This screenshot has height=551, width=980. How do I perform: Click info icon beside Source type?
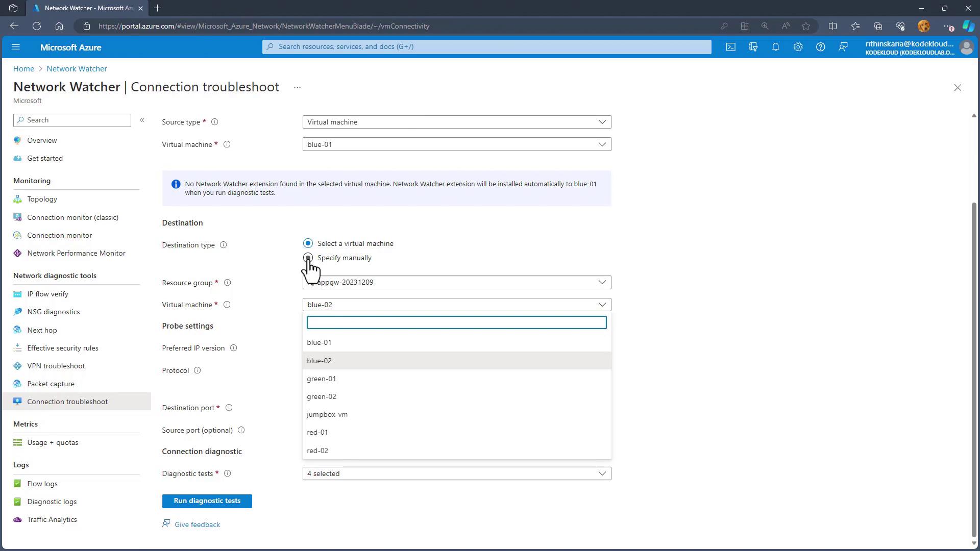[215, 122]
